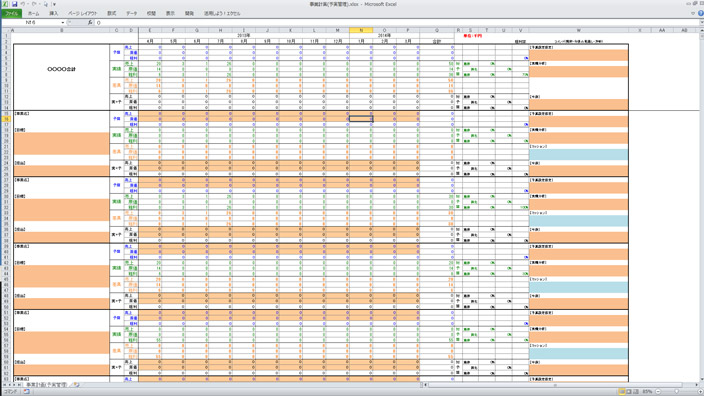Switch to Page Layout view button
Viewport: 704px width, 396px height.
(x=629, y=392)
